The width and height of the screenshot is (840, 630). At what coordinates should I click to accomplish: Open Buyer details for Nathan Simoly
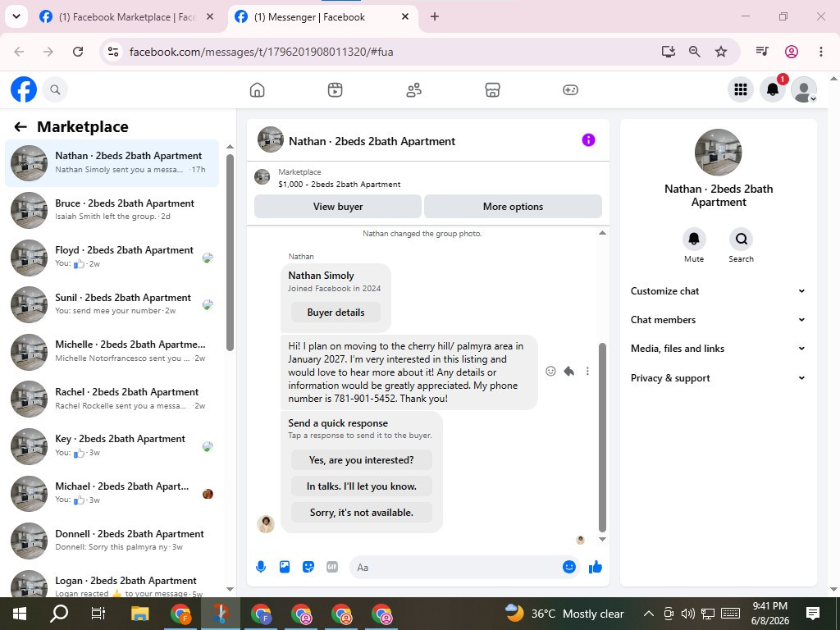coord(336,313)
